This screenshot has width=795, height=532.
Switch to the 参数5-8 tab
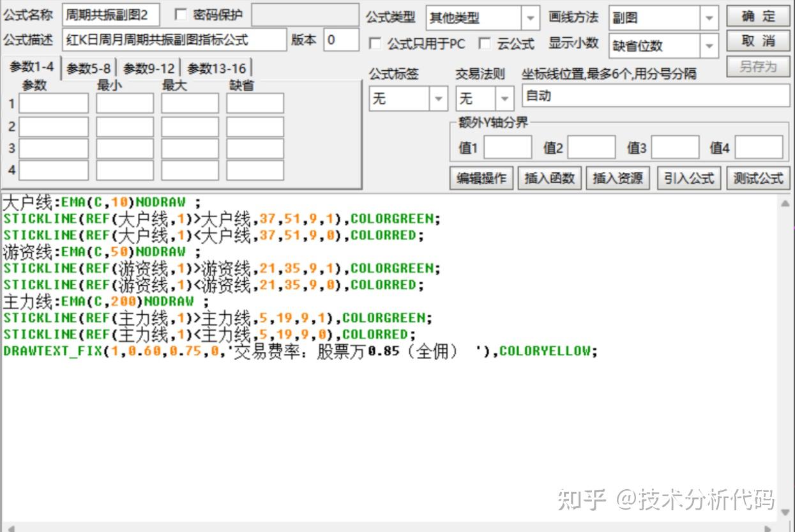pyautogui.click(x=88, y=68)
